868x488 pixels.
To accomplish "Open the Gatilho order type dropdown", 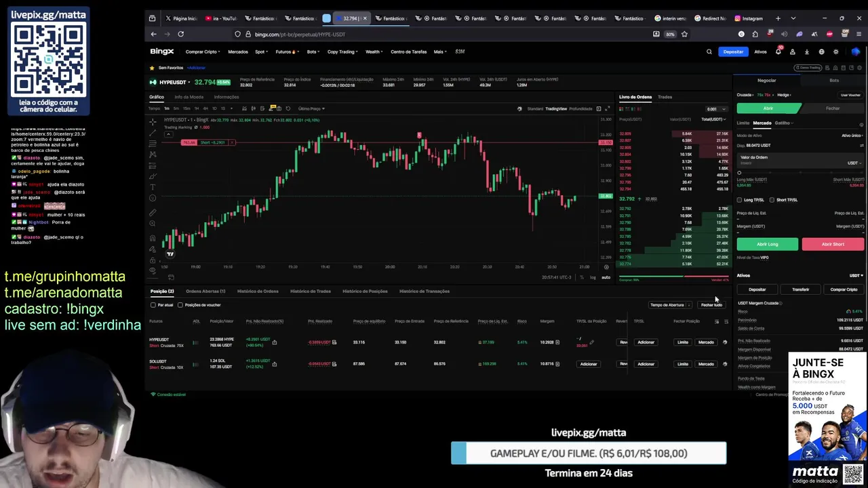I will click(x=784, y=123).
